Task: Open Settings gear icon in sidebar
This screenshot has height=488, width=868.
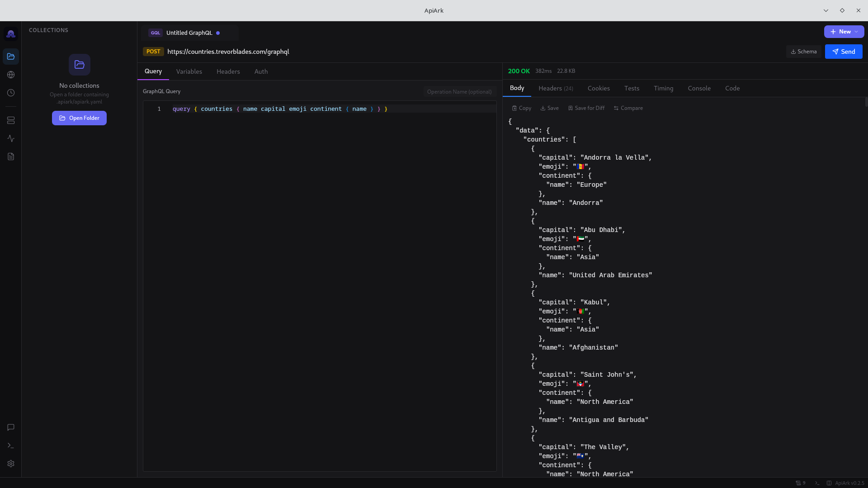Action: pos(11,464)
